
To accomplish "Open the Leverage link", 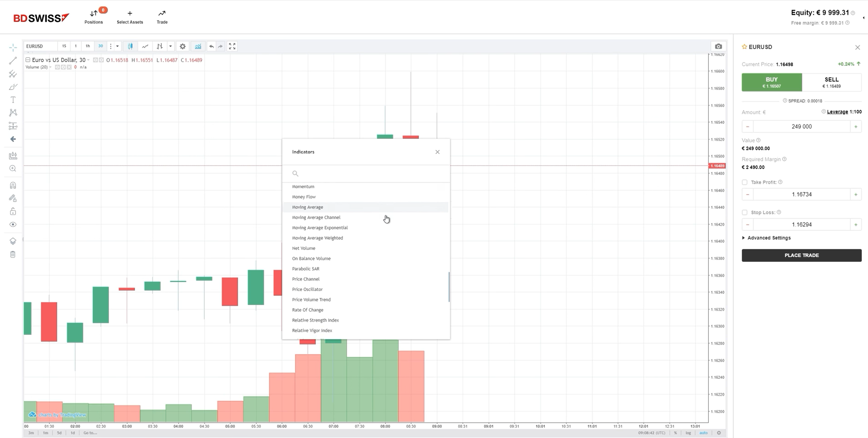I will coord(837,112).
